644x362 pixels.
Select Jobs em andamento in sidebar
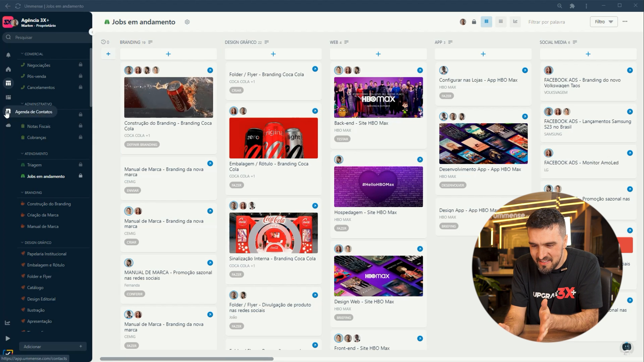(x=46, y=176)
